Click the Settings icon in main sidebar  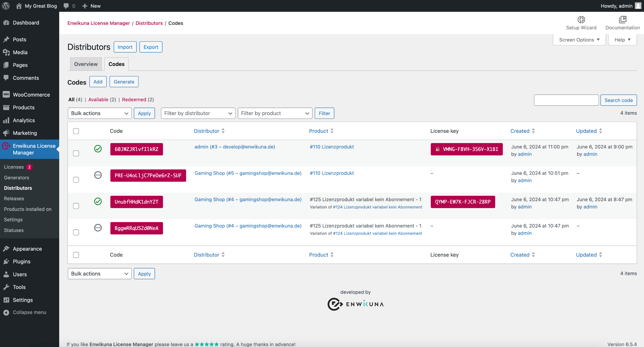point(6,300)
